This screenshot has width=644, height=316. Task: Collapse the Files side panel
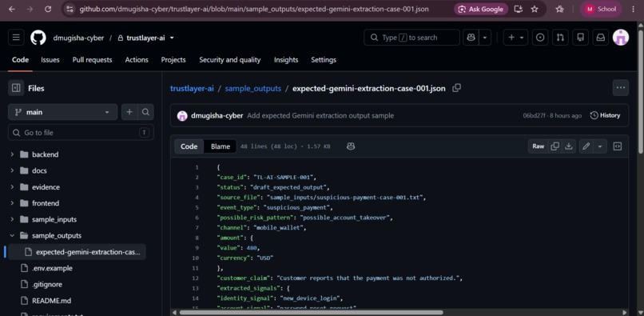tap(16, 88)
